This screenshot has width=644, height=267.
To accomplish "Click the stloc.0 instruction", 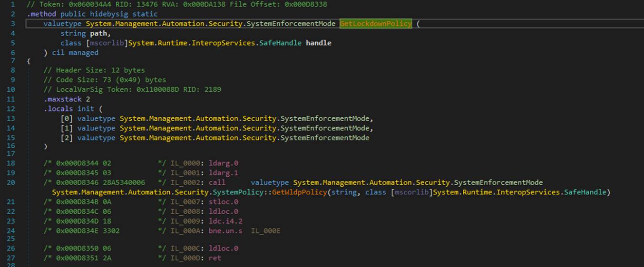I will 224,203.
